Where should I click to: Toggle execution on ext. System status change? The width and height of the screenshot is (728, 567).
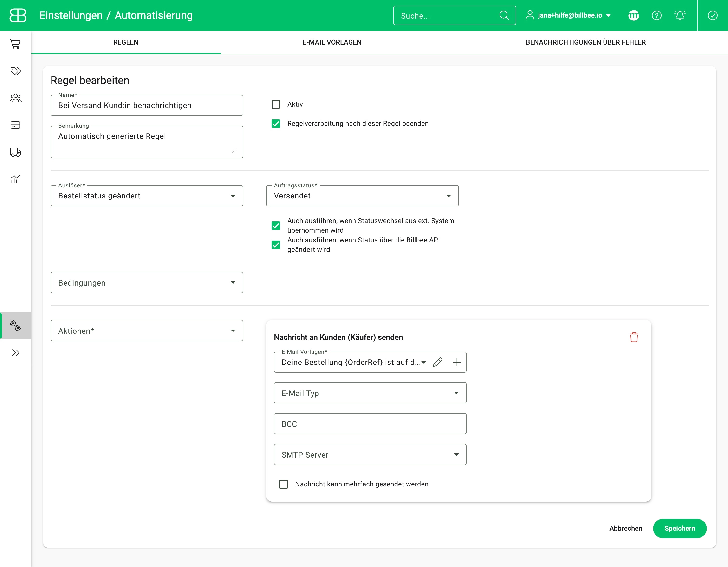276,226
